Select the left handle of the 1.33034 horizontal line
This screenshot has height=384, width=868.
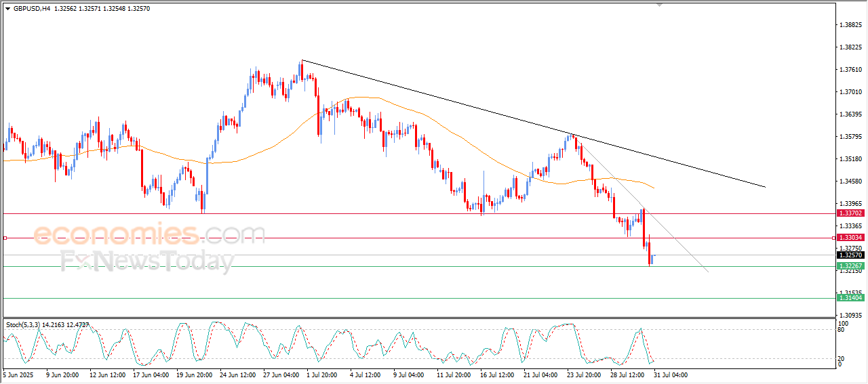[5, 238]
